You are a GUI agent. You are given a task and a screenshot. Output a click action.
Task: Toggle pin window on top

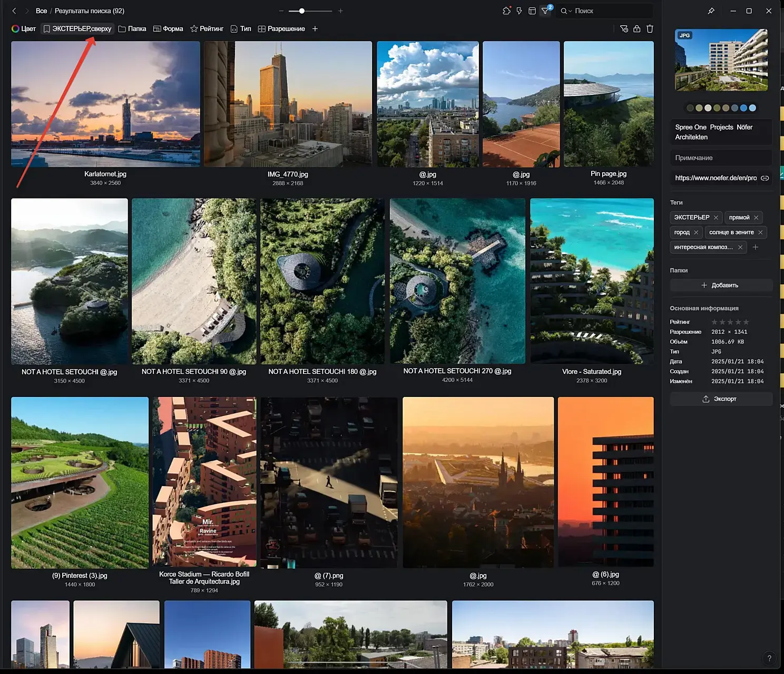point(711,11)
